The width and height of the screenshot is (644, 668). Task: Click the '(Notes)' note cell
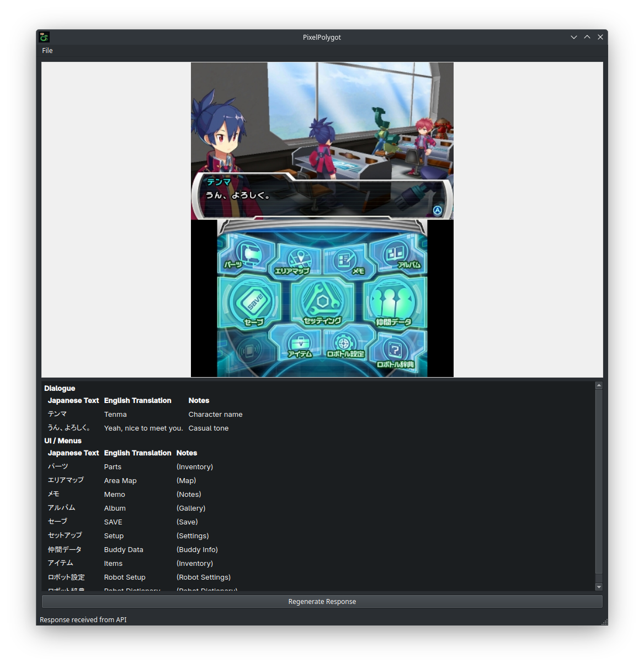click(189, 495)
